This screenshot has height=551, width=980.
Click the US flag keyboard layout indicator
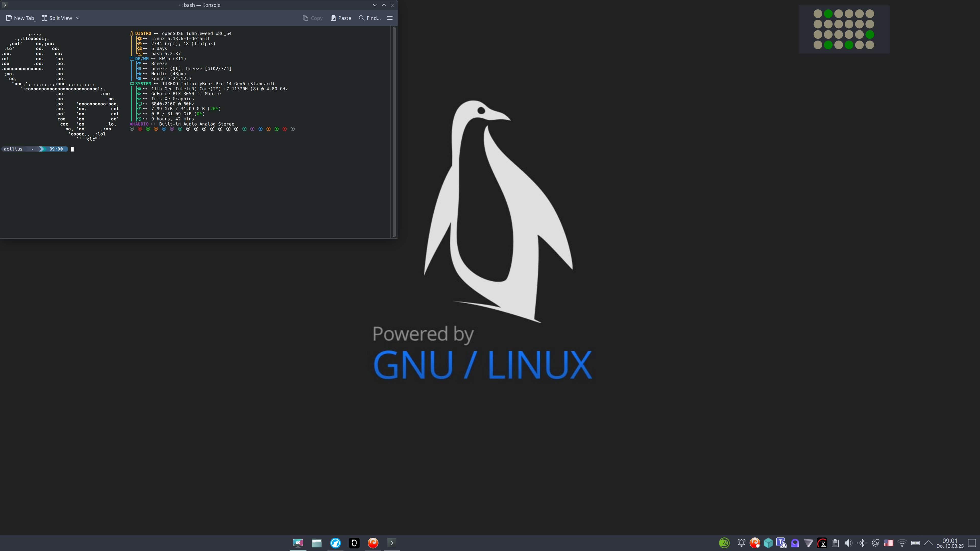click(x=889, y=543)
